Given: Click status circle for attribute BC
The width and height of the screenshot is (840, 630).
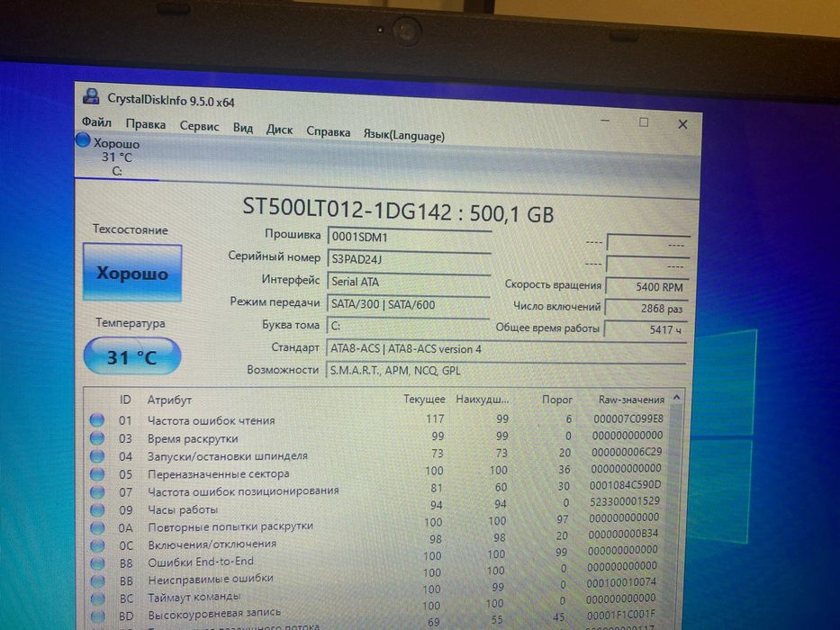Looking at the screenshot, I should coord(97,598).
